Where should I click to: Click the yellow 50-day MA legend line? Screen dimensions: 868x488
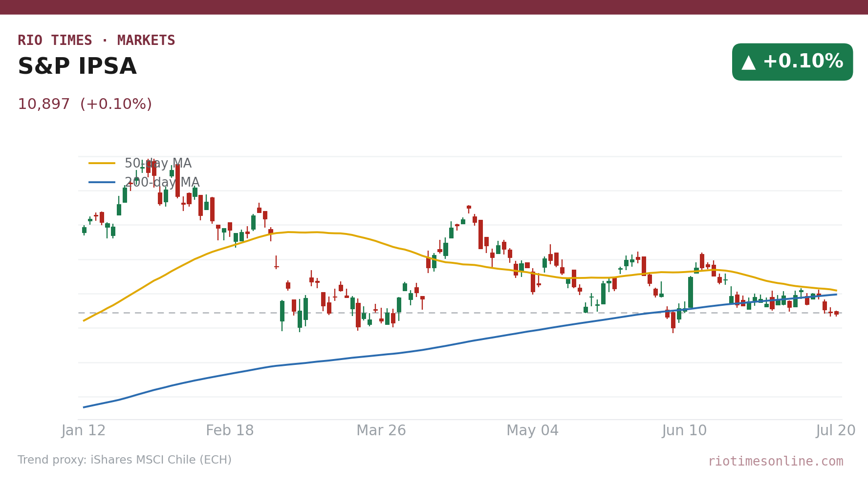pyautogui.click(x=102, y=163)
